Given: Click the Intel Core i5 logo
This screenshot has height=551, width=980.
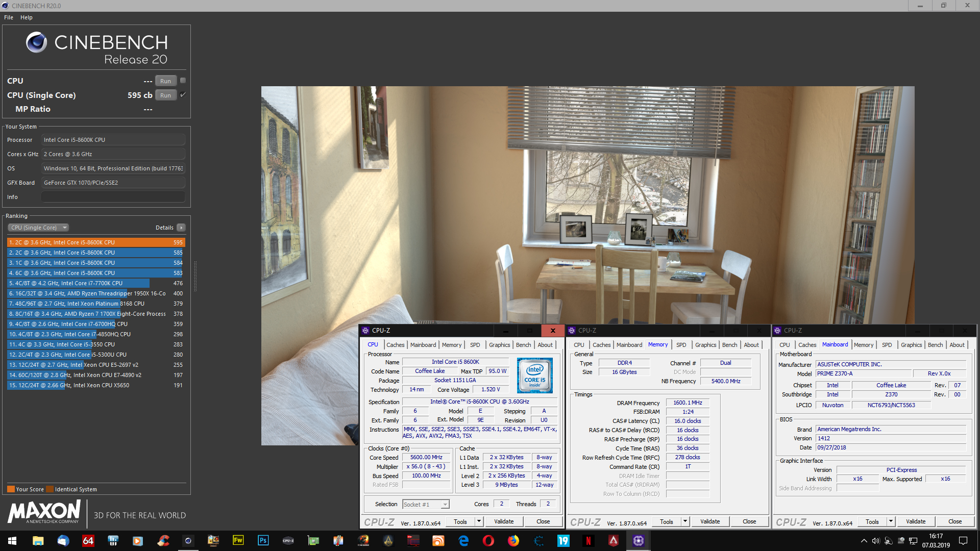Looking at the screenshot, I should tap(534, 375).
